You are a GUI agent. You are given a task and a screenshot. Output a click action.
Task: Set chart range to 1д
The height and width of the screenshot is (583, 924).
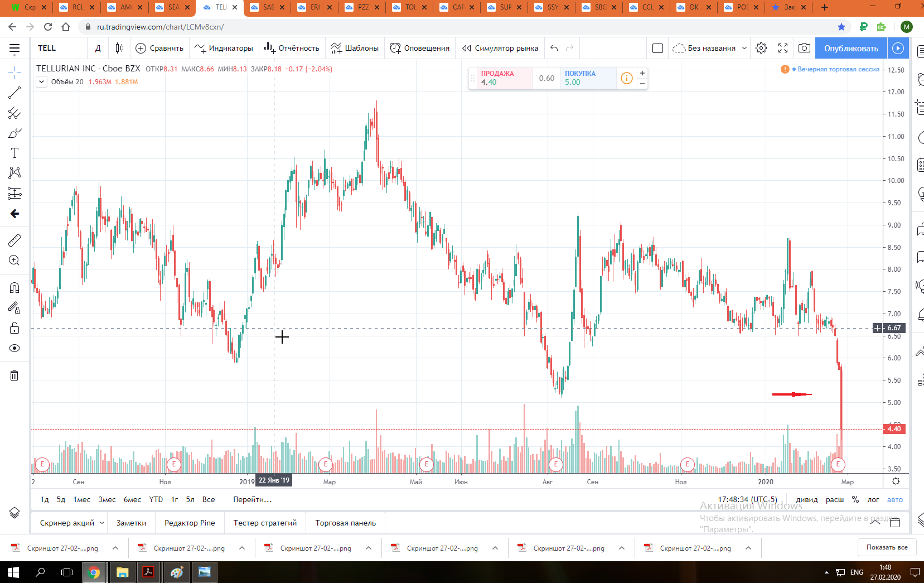click(45, 499)
